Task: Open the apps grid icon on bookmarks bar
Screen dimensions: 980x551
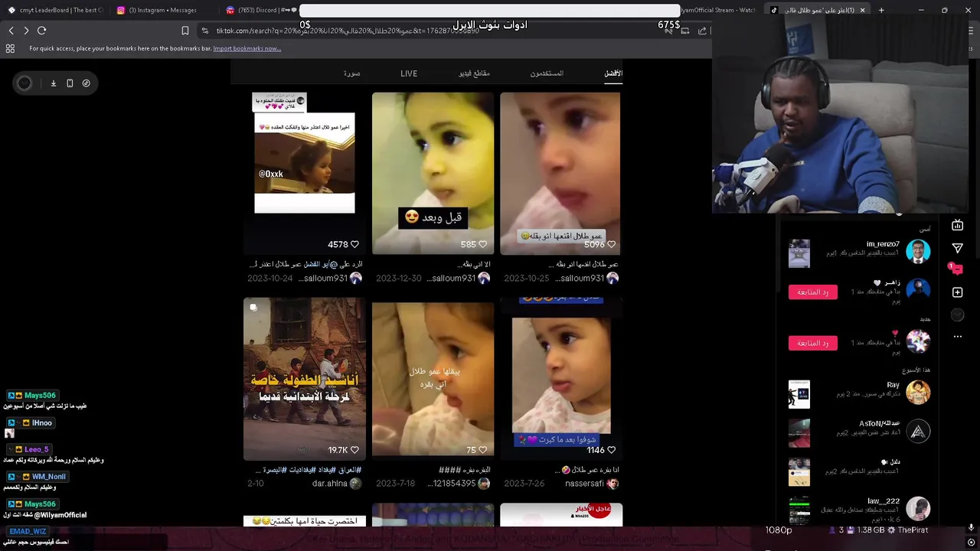Action: click(10, 48)
